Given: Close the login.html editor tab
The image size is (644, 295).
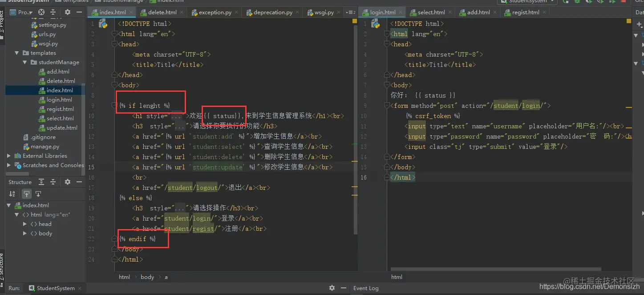Looking at the screenshot, I should (x=400, y=12).
